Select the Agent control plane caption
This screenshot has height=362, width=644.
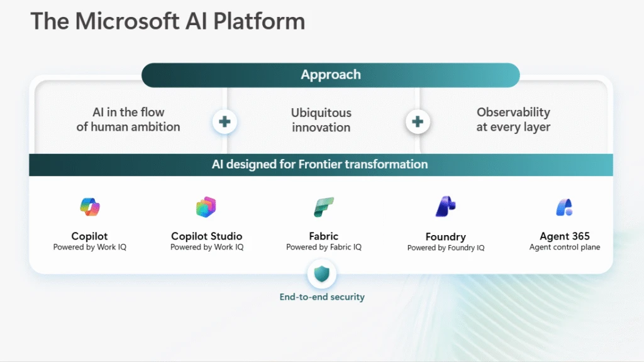pyautogui.click(x=564, y=248)
